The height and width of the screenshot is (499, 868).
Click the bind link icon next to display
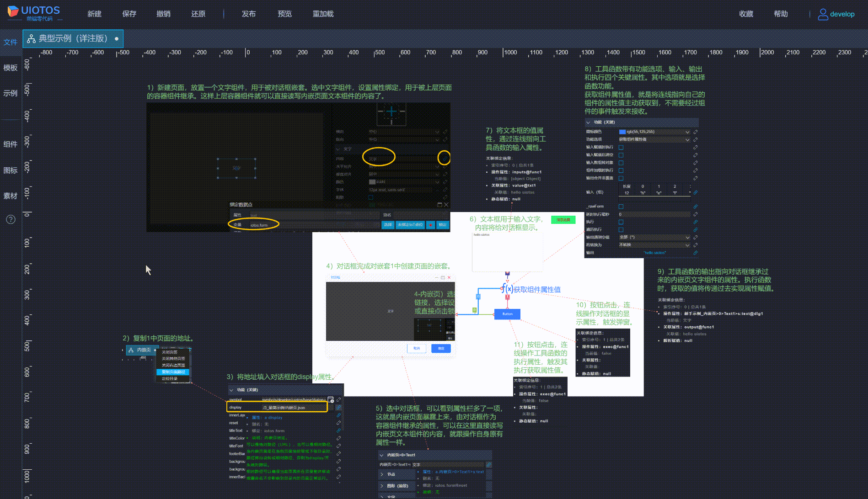pyautogui.click(x=338, y=408)
